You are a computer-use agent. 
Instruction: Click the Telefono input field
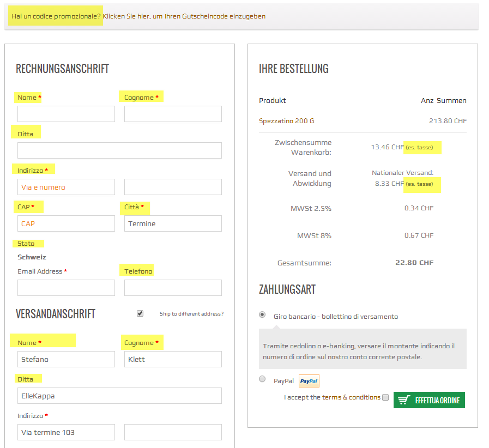point(173,288)
